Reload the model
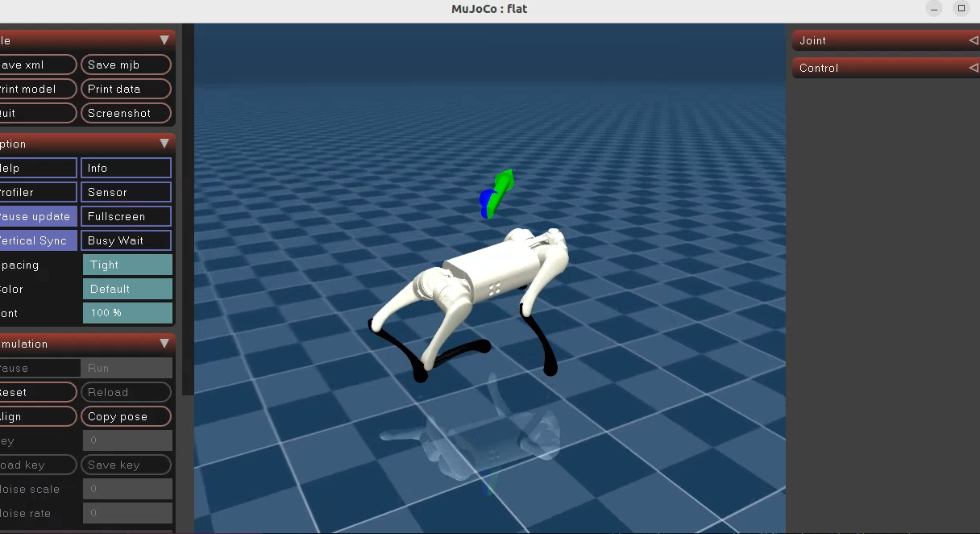Image resolution: width=980 pixels, height=534 pixels. tap(127, 392)
